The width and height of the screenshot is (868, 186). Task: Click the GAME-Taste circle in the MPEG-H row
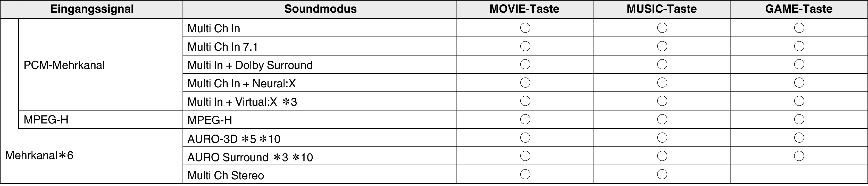[799, 119]
